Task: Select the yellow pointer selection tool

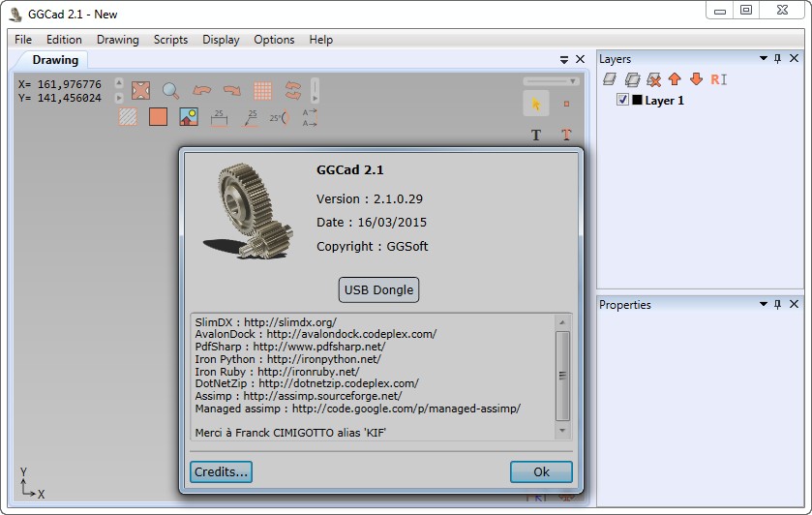Action: click(x=536, y=104)
